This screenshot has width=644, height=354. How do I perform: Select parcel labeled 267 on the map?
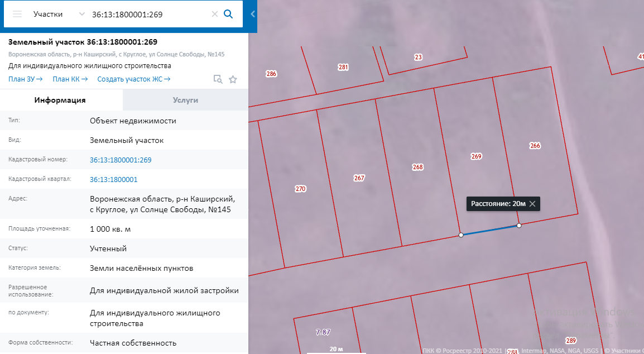(x=359, y=178)
